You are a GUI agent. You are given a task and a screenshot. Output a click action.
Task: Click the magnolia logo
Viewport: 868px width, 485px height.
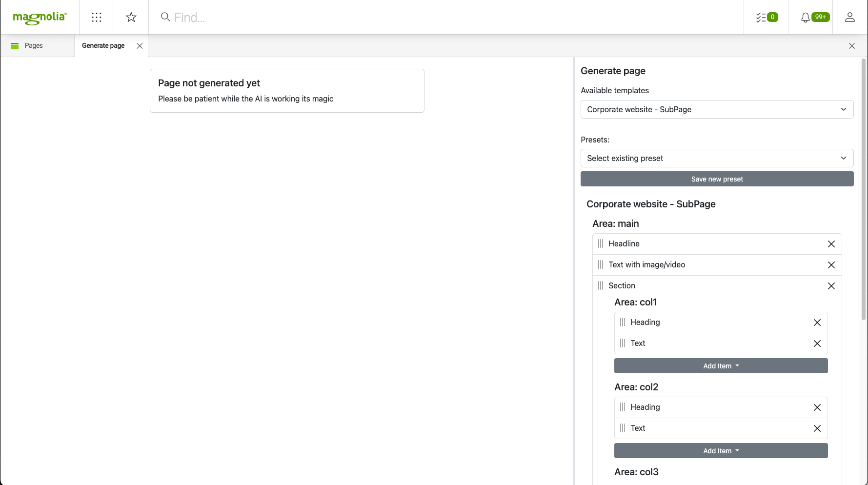pos(39,17)
